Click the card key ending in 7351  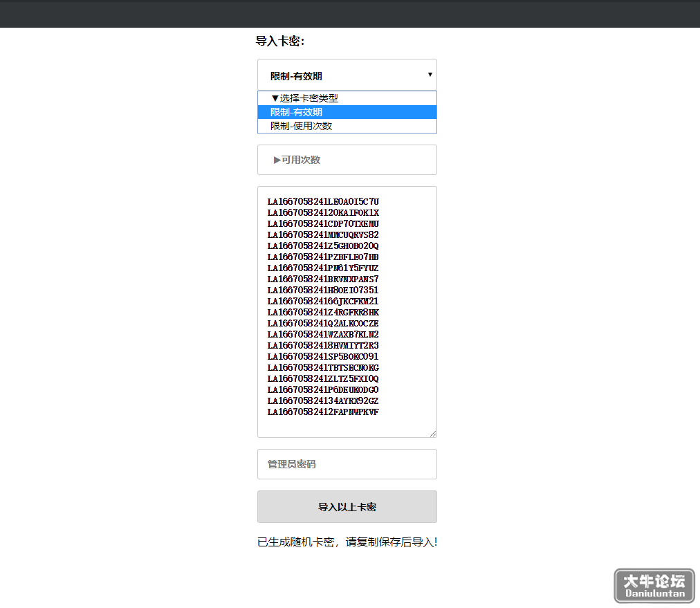[323, 290]
